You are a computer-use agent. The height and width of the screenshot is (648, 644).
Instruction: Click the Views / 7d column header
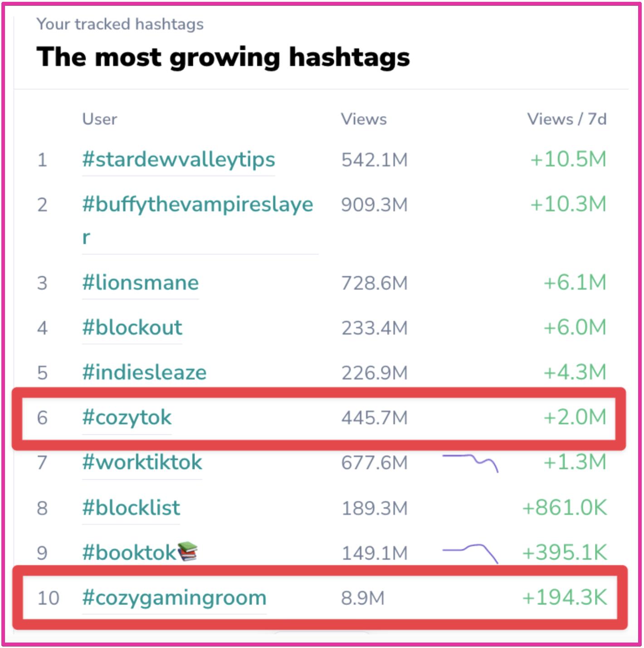566,119
